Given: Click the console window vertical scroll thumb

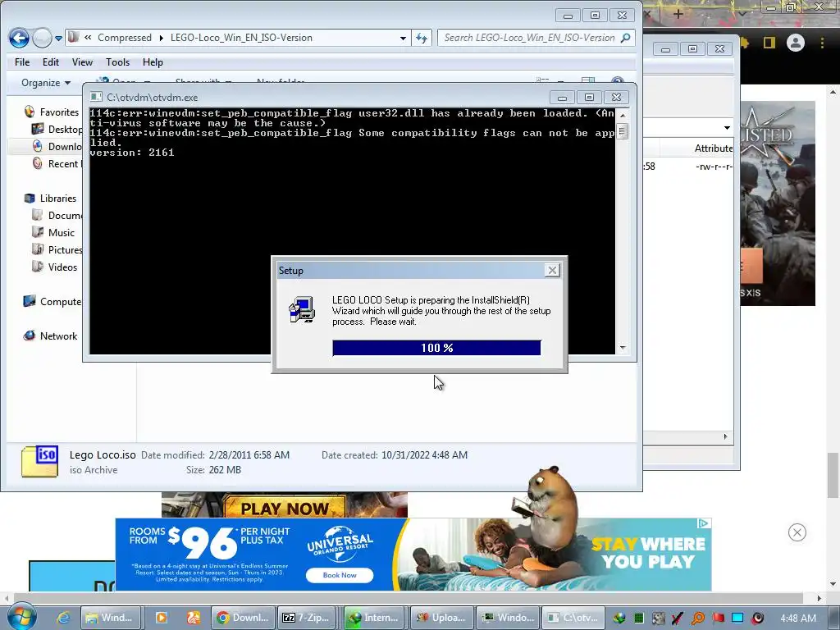Looking at the screenshot, I should [622, 131].
